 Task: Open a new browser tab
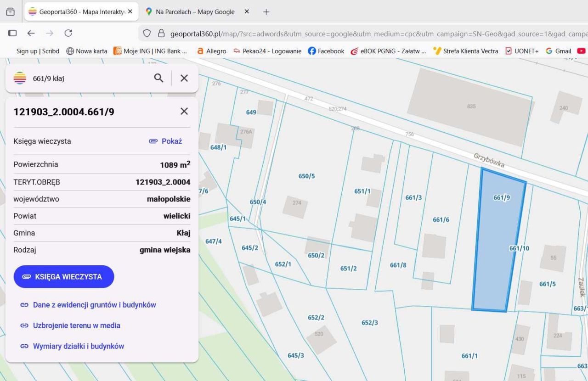(266, 12)
